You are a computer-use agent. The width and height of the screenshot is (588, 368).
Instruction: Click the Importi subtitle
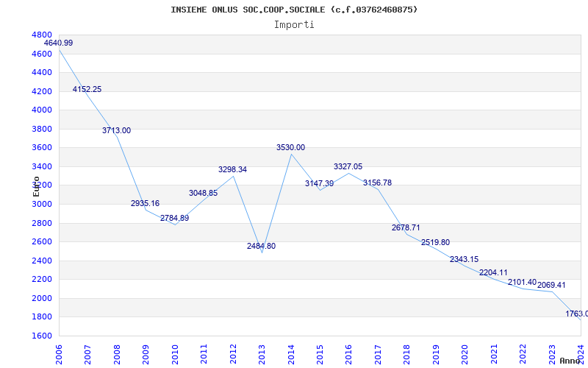[294, 25]
